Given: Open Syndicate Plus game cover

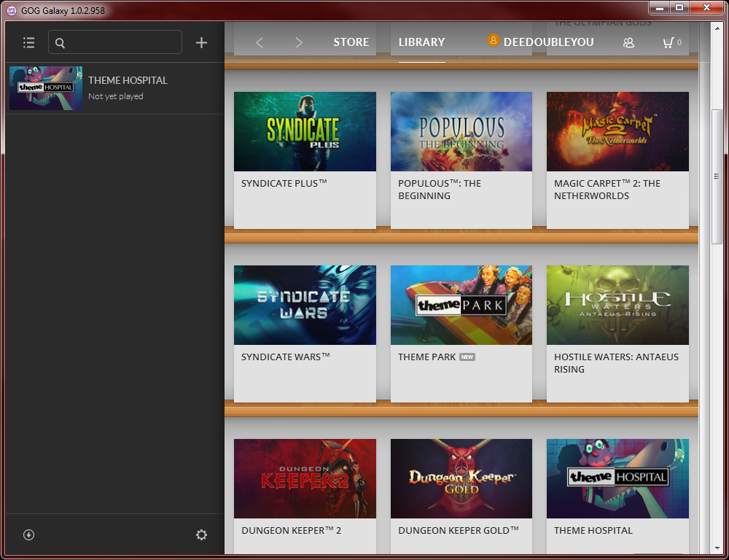Looking at the screenshot, I should coord(305,131).
